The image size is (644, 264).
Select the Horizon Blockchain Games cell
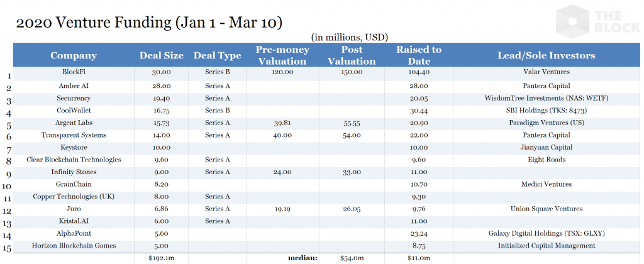coord(74,245)
